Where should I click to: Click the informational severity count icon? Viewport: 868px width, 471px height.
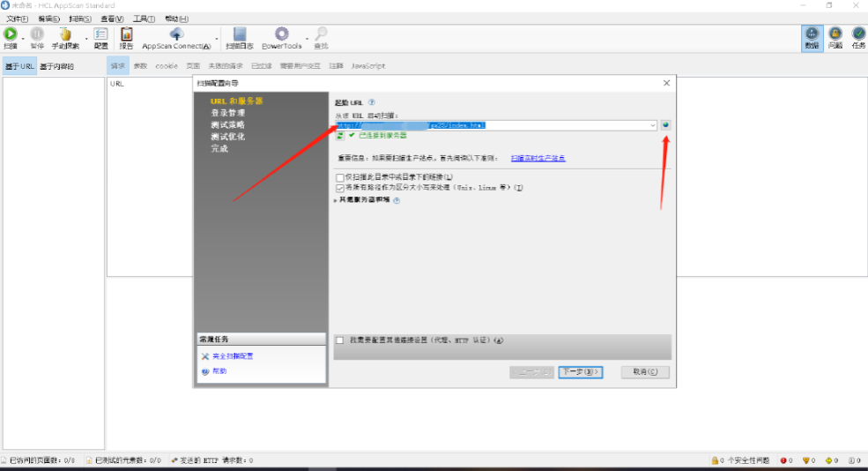pos(851,460)
